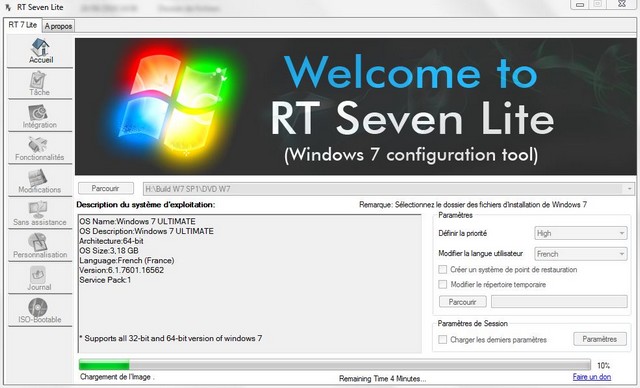Expand the Modifier la langue utilisateur dropdown
Image resolution: width=640 pixels, height=388 pixels.
point(580,254)
